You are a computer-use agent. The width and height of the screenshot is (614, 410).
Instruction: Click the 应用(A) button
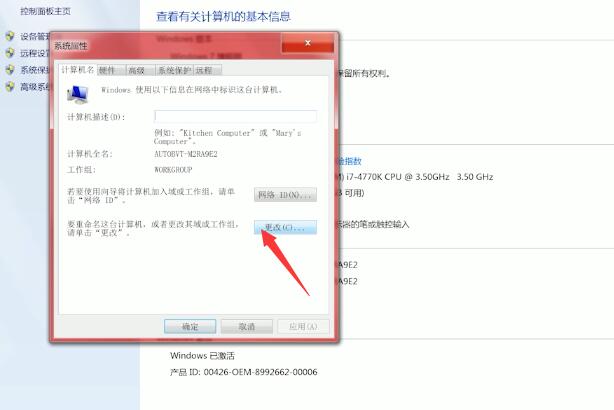click(x=303, y=326)
